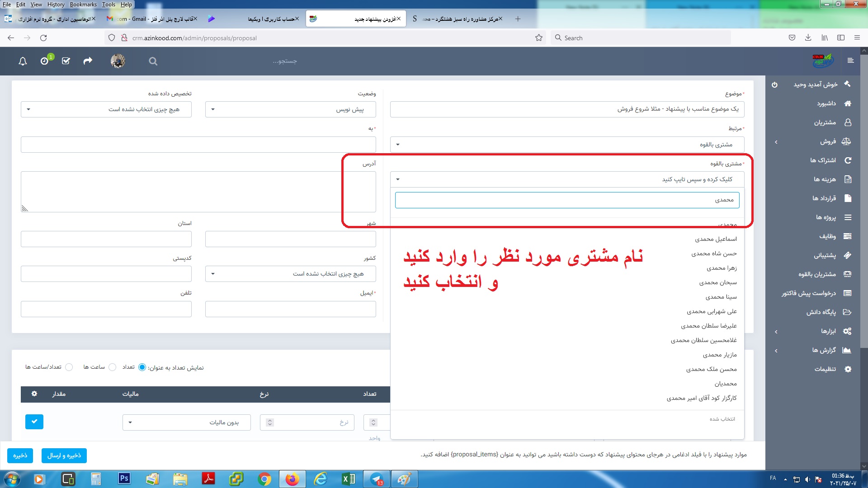Click the magnifier search icon in header
The height and width of the screenshot is (488, 868).
[153, 61]
